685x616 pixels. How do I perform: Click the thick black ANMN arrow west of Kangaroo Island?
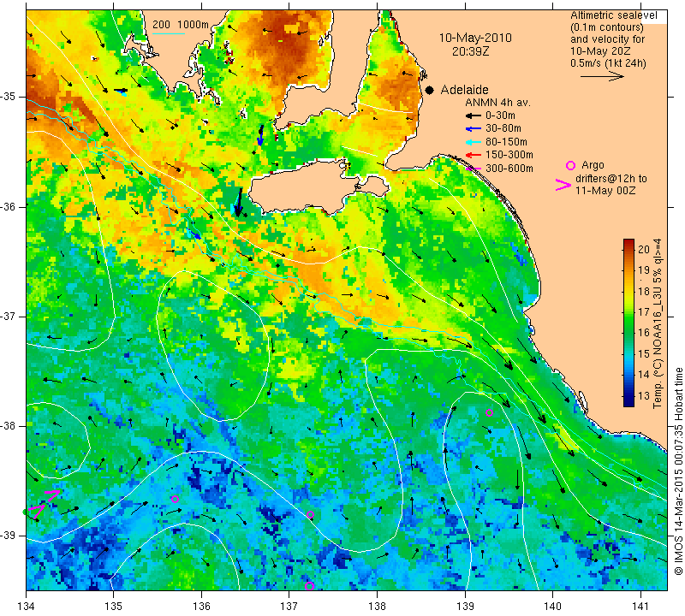(239, 202)
